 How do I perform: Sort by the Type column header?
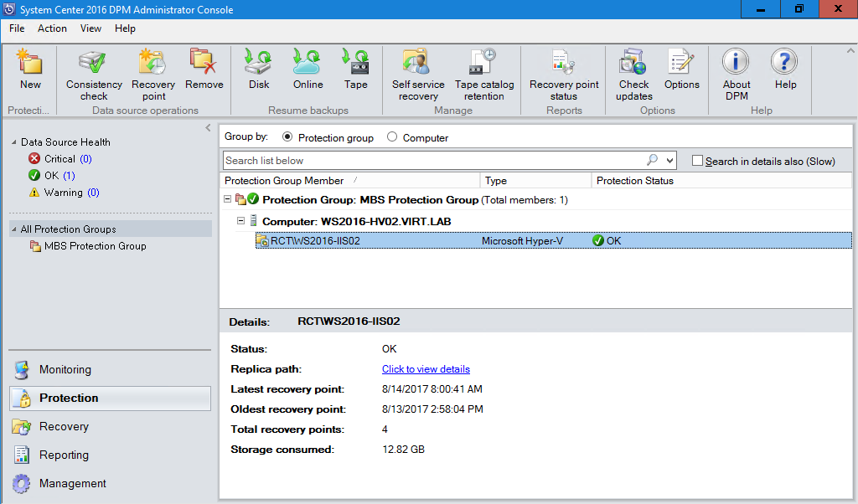coord(535,180)
